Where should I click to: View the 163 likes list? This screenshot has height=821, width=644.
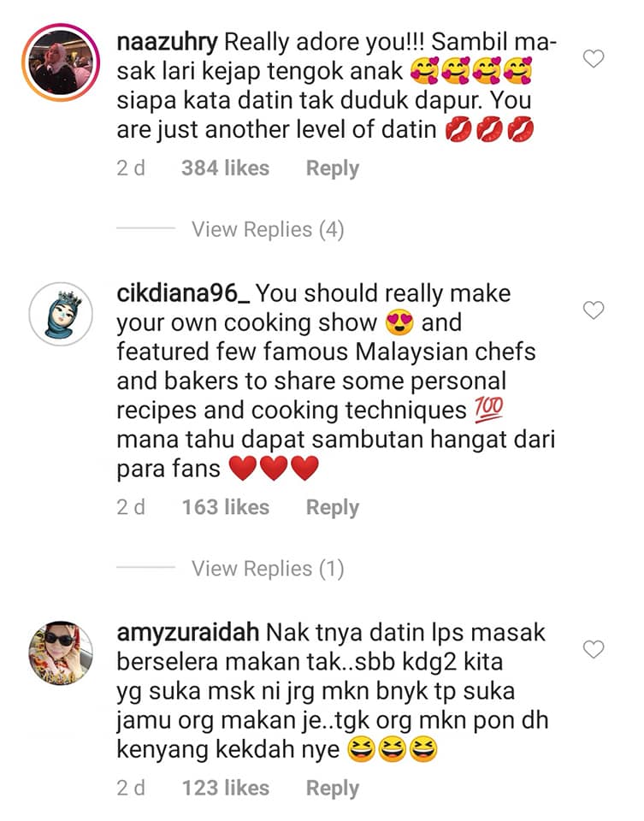click(x=226, y=507)
